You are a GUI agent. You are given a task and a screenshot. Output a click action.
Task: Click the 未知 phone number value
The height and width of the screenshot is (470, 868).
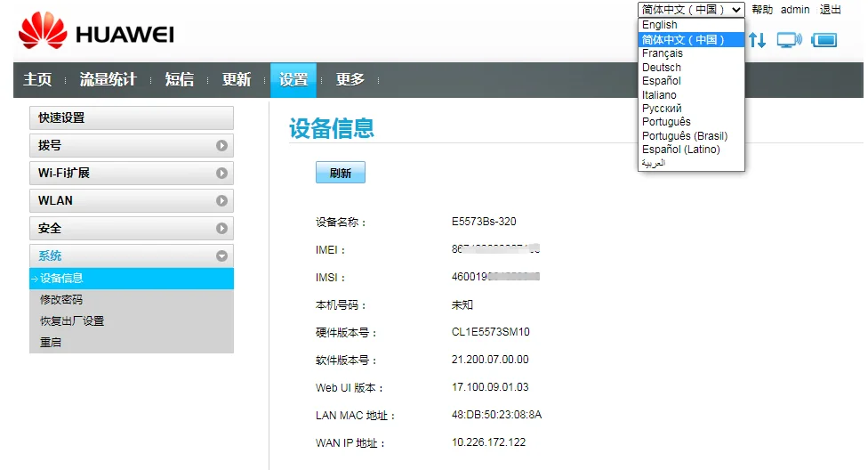[462, 304]
